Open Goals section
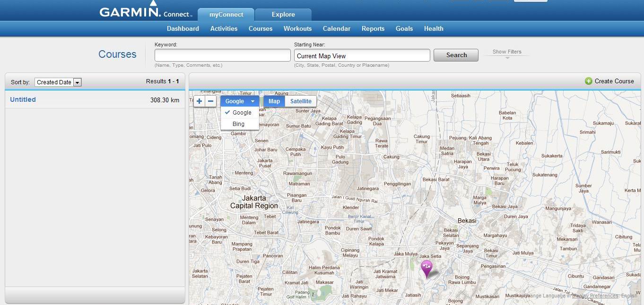Image resolution: width=644 pixels, height=305 pixels. (404, 28)
